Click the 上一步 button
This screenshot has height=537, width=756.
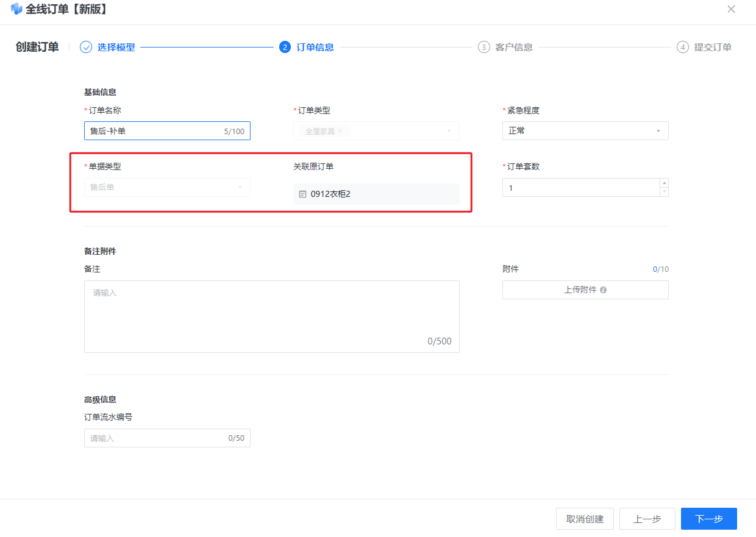click(647, 519)
